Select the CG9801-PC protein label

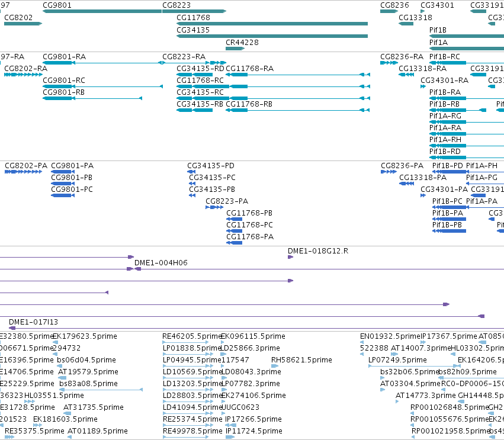[x=72, y=190]
